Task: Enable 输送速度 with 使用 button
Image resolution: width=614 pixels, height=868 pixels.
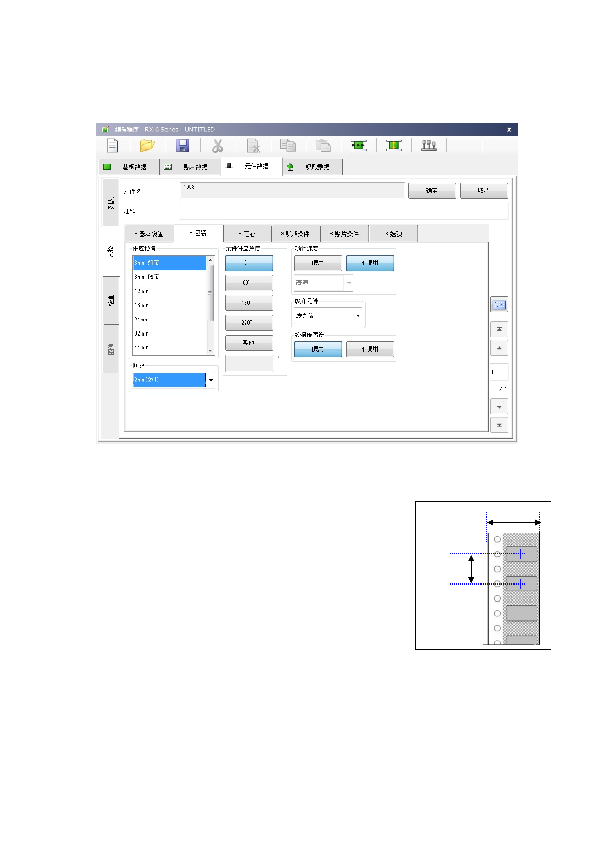Action: 318,263
